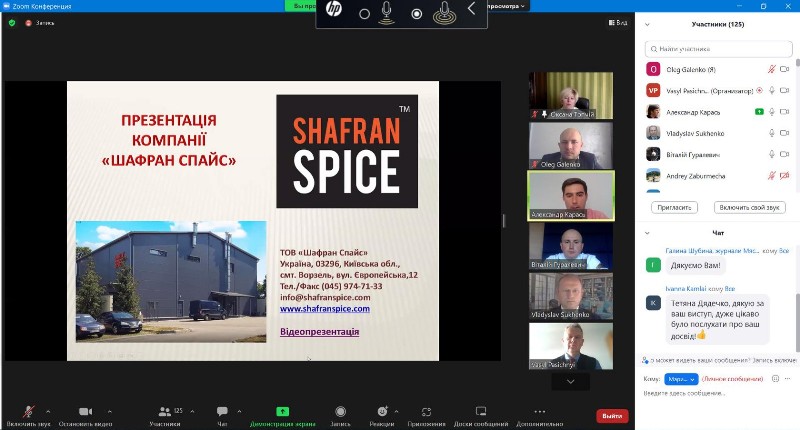Open Реакции smiley icon
The width and height of the screenshot is (800, 430).
point(382,411)
